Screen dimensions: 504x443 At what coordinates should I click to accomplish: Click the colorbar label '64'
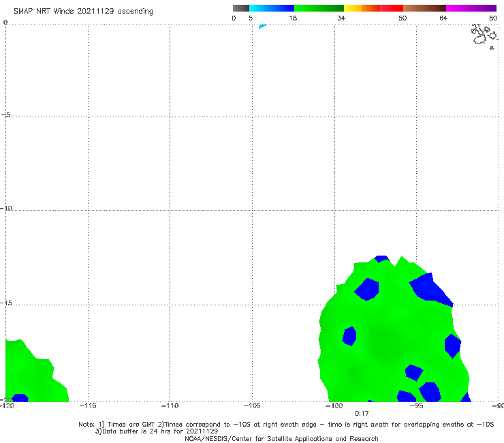click(x=443, y=18)
